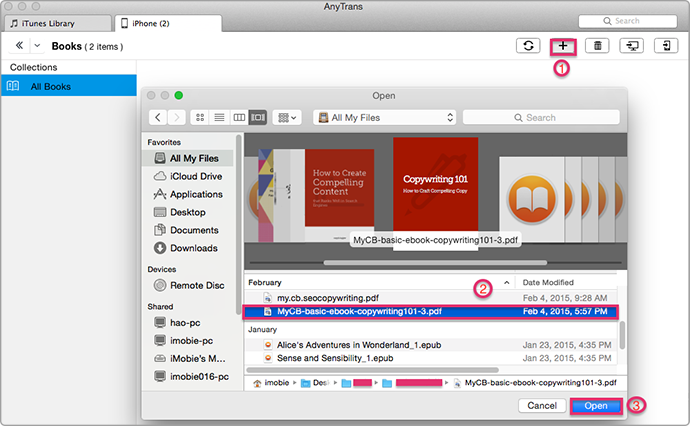Select Remote Disc under Devices
The height and width of the screenshot is (426, 690).
point(189,285)
